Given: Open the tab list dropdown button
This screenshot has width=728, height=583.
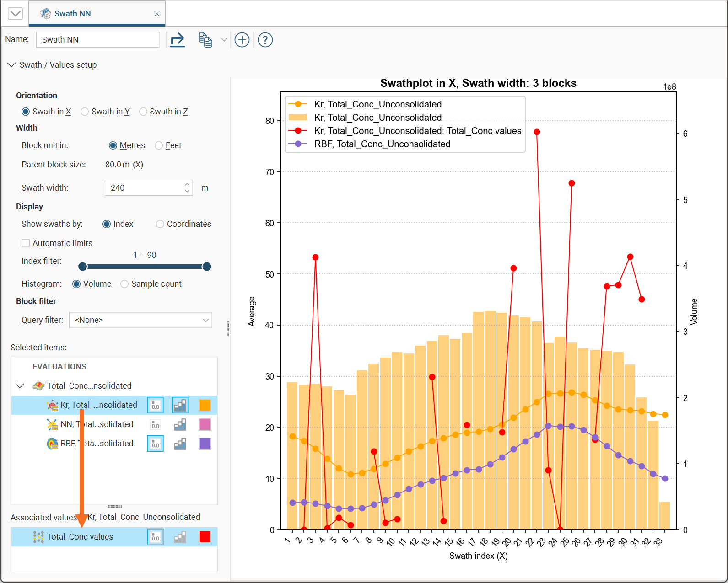Looking at the screenshot, I should [x=15, y=13].
